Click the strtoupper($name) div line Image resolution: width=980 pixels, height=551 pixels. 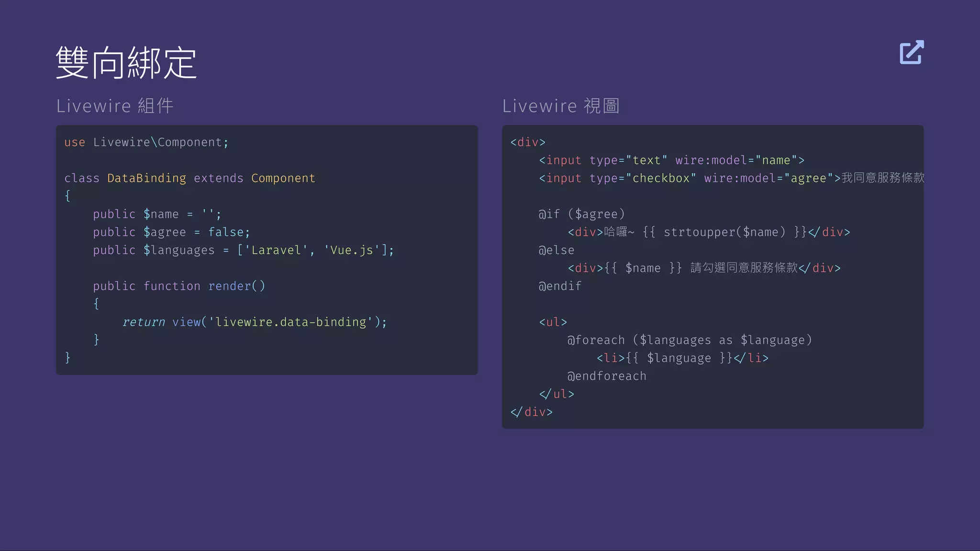click(709, 232)
